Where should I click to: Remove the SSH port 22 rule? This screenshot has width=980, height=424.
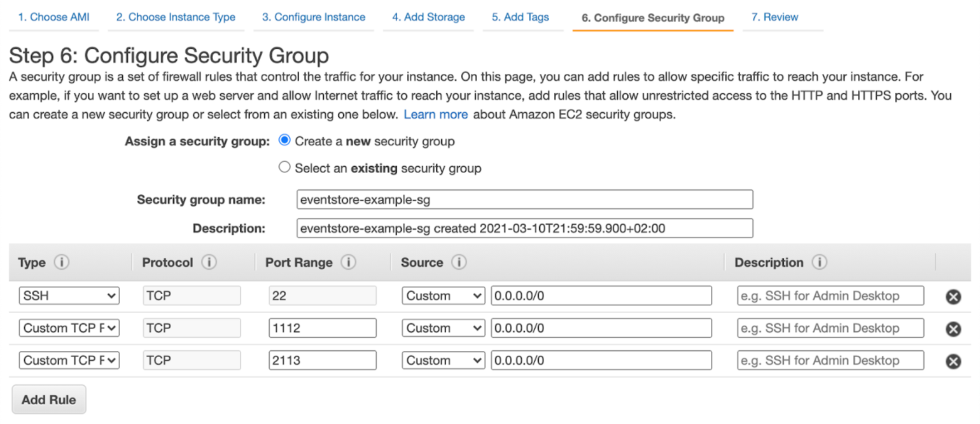click(953, 297)
